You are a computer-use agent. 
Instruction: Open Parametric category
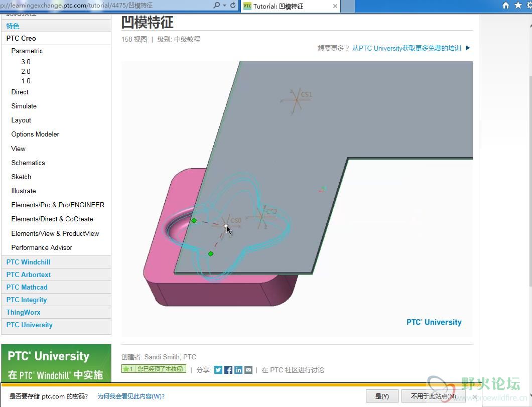[x=27, y=51]
